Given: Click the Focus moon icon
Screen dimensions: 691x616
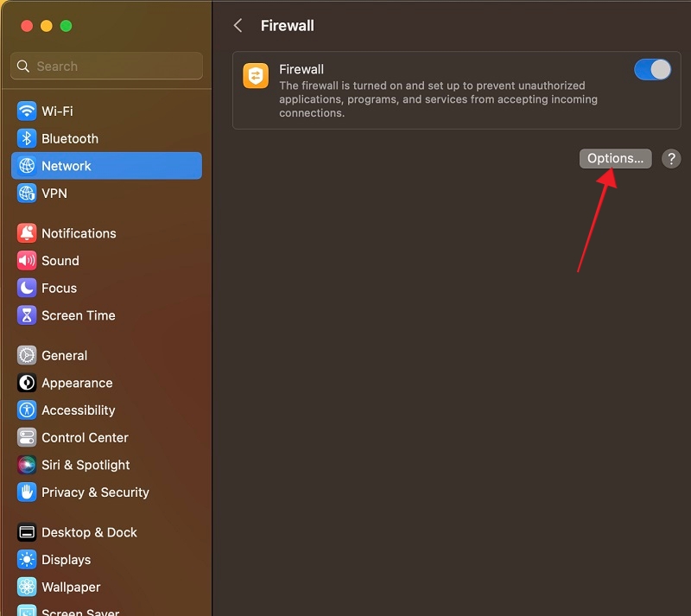Looking at the screenshot, I should [x=26, y=288].
